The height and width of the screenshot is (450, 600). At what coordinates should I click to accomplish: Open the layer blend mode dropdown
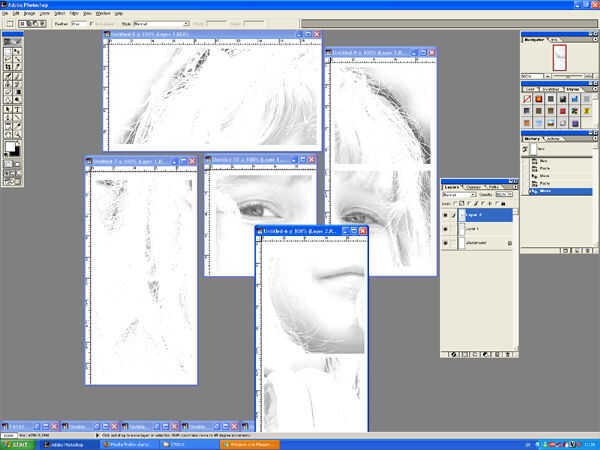[x=459, y=195]
